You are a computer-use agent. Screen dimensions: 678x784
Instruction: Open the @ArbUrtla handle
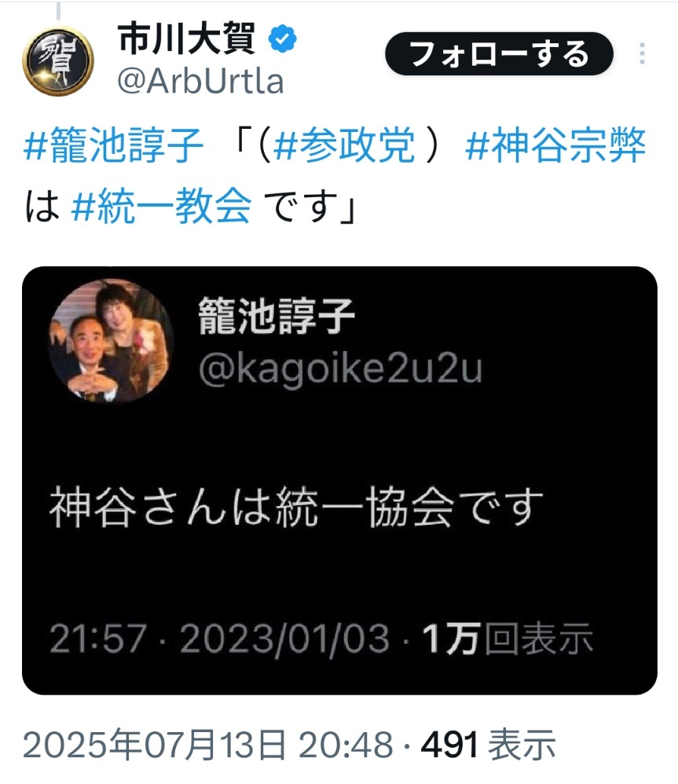(200, 80)
